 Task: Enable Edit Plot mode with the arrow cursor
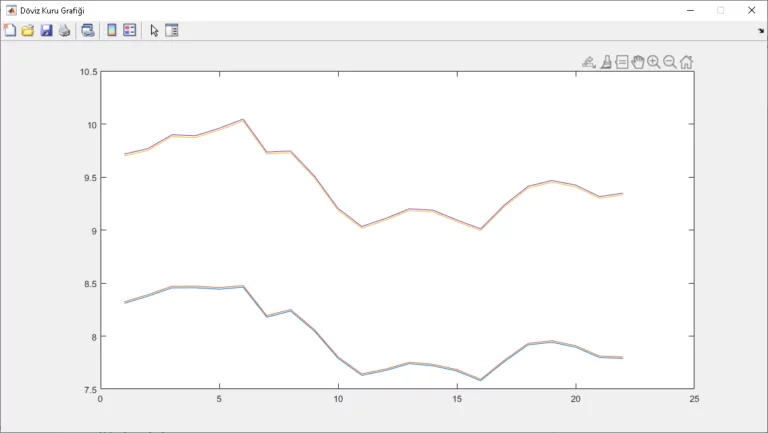pyautogui.click(x=154, y=30)
